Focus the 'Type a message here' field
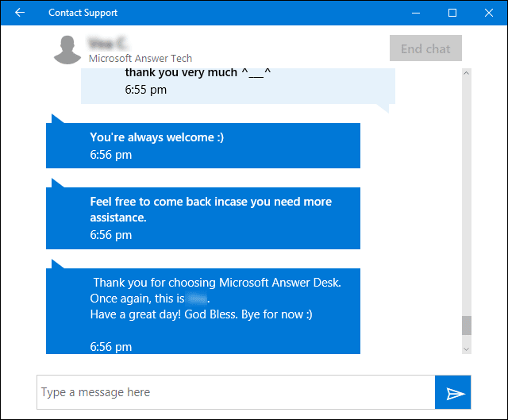 (236, 392)
